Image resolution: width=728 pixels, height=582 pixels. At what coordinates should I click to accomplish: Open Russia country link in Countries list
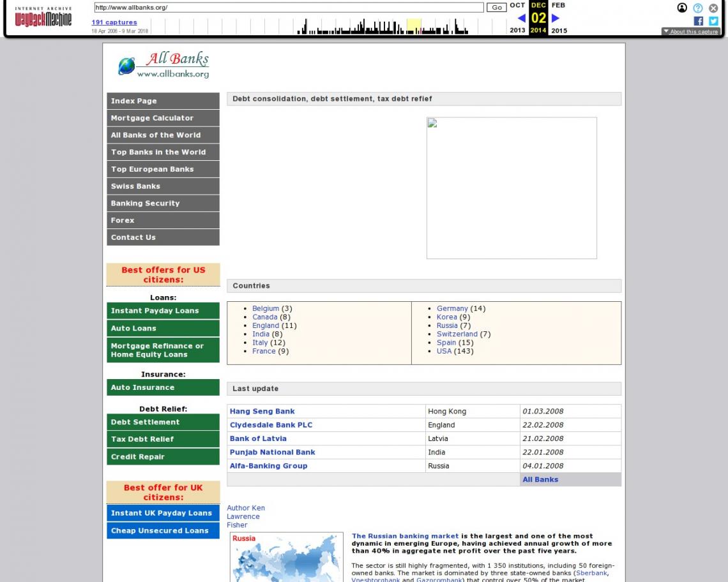tap(447, 326)
